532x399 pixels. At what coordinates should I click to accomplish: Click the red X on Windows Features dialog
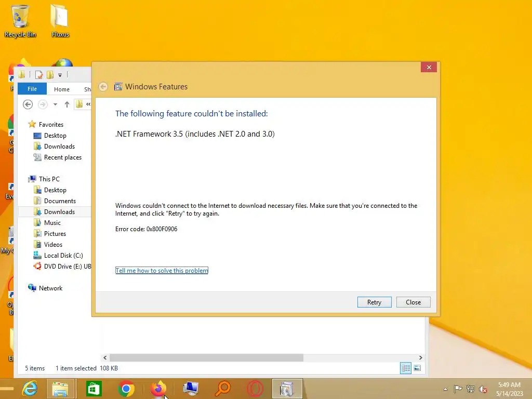pos(429,67)
